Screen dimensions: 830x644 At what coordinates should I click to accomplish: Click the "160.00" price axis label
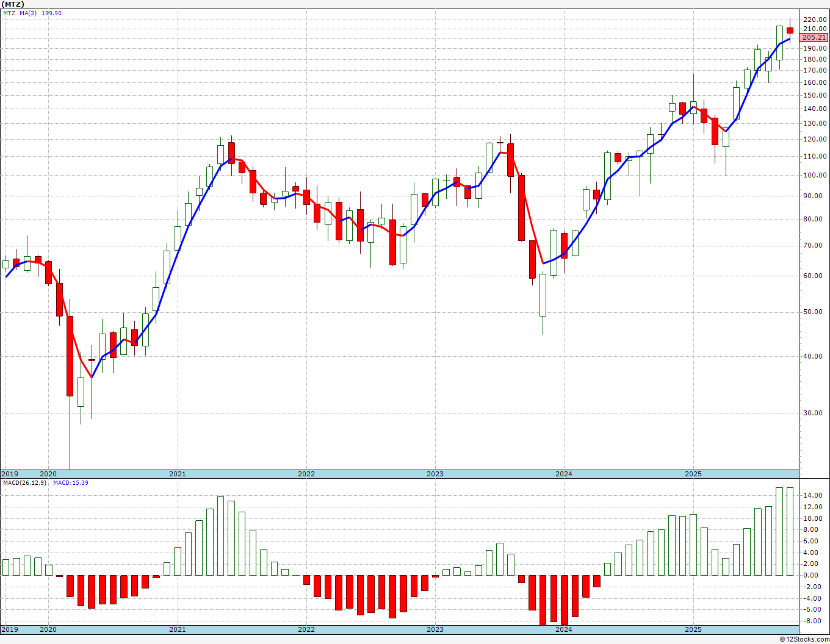815,82
